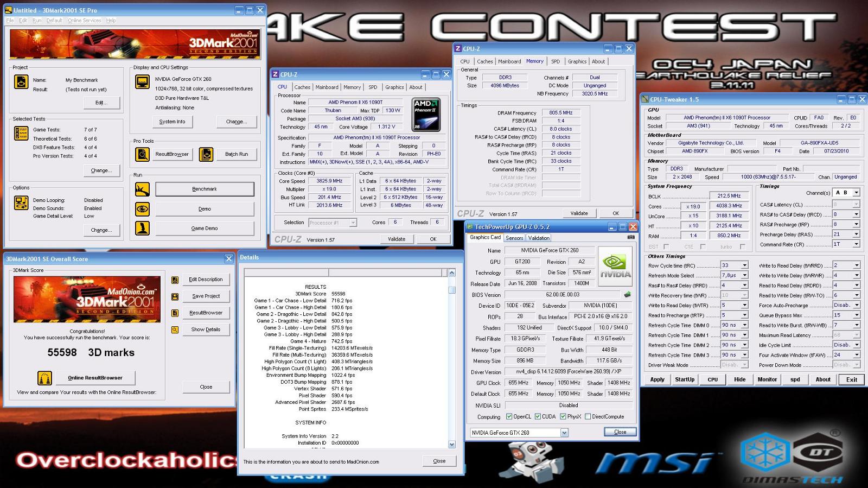
Task: Toggle the OpenCL checkbox in GPU-Z
Action: pyautogui.click(x=509, y=417)
